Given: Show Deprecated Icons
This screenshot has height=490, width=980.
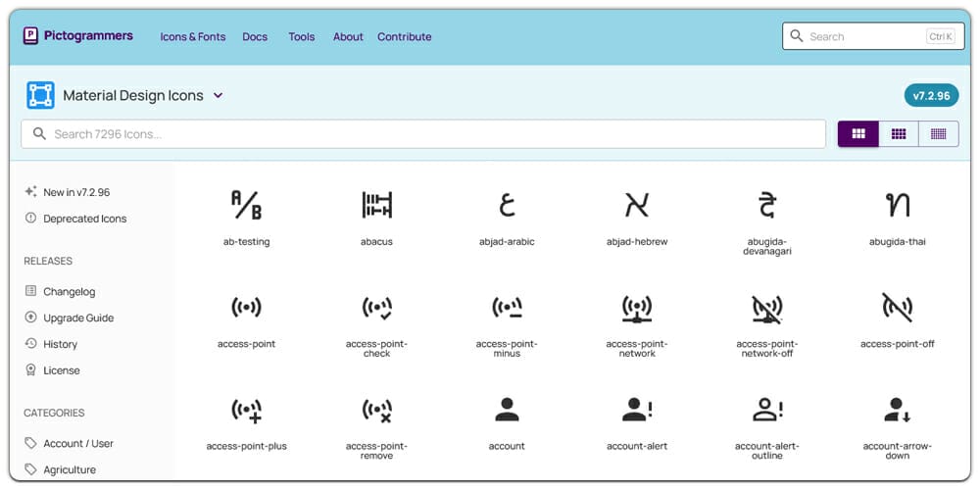Looking at the screenshot, I should (75, 219).
